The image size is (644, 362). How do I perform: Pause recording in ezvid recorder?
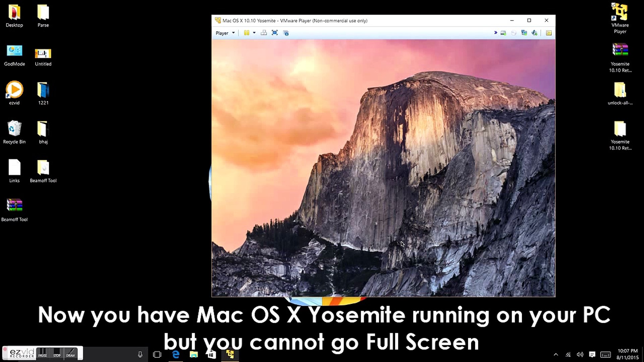(42, 355)
